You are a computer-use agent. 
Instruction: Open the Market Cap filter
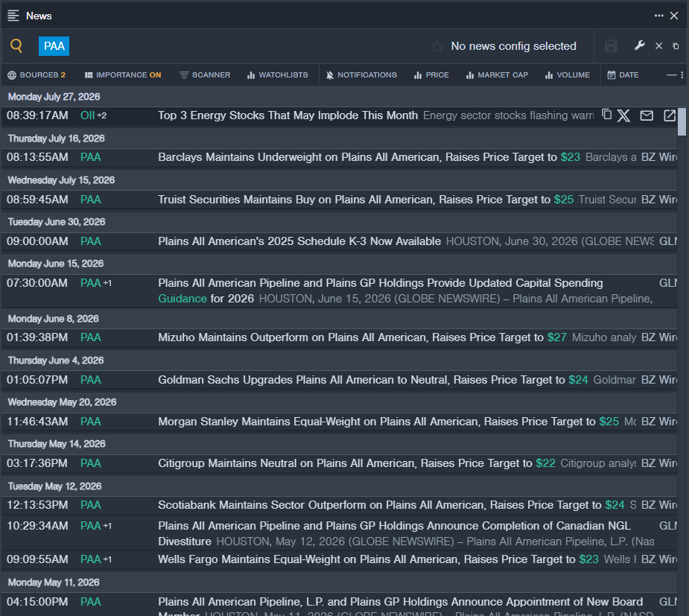(497, 75)
